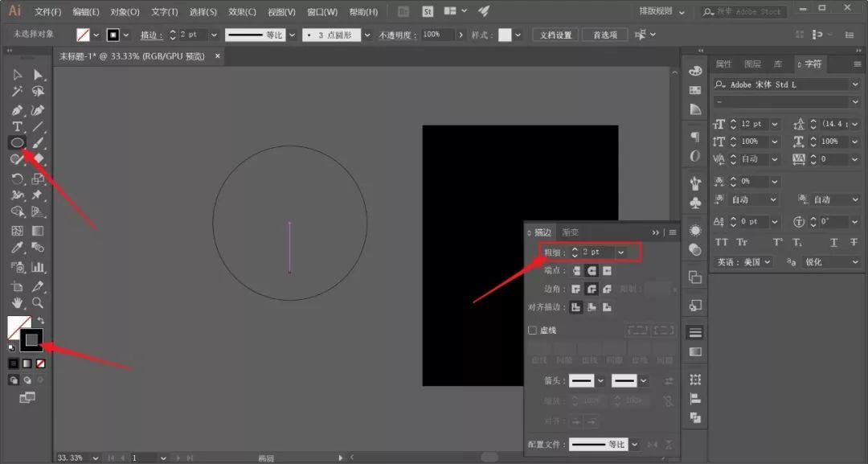Enable the dashed line checkbox
868x464 pixels.
(x=533, y=331)
